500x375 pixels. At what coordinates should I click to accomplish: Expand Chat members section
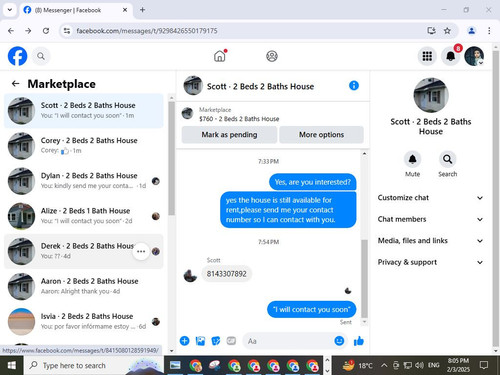click(430, 219)
